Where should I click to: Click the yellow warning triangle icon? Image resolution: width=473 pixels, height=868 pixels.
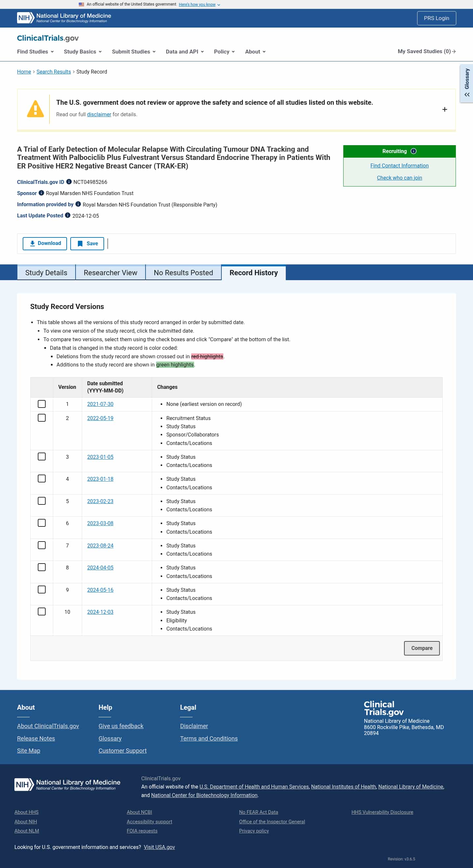tap(35, 109)
